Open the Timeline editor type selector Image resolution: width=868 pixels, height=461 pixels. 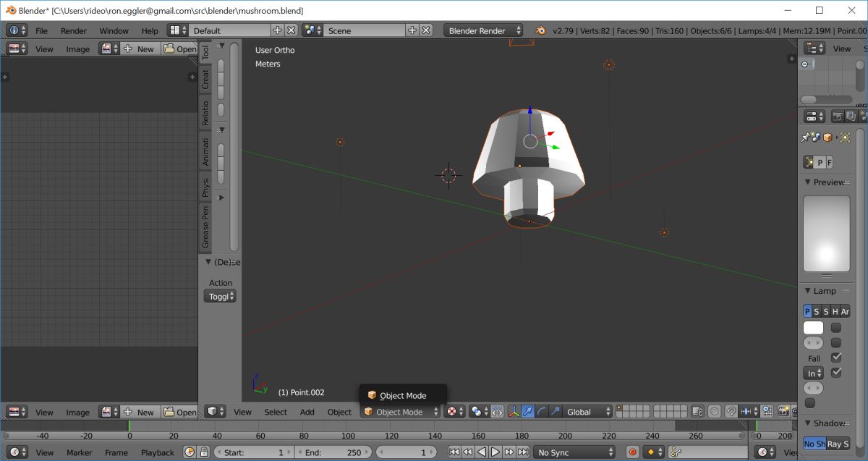click(x=17, y=452)
